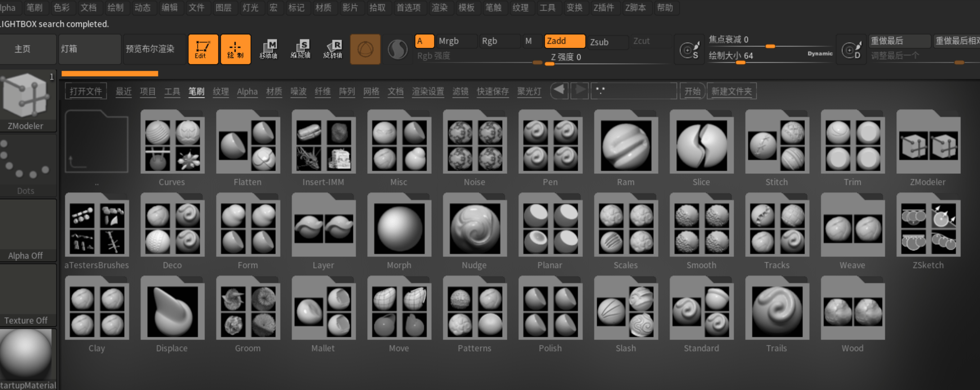Select the Scale (S) transform tool
The height and width of the screenshot is (390, 980).
coord(301,49)
